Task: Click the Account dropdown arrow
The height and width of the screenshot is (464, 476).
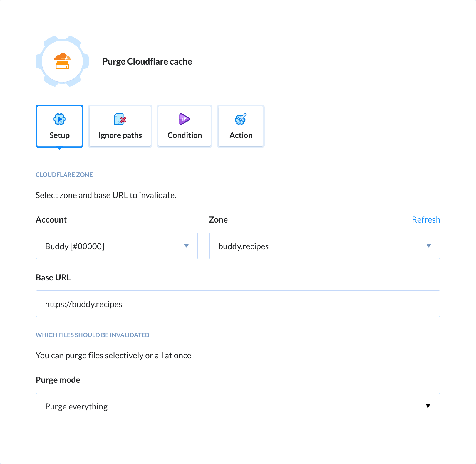Action: (186, 246)
